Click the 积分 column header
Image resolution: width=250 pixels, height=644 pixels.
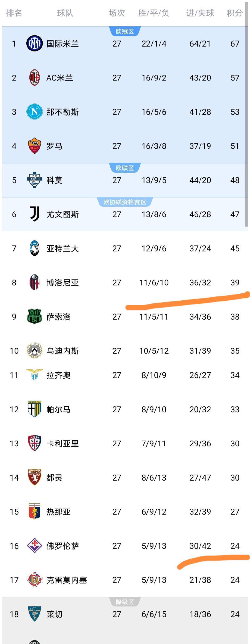[x=234, y=13]
